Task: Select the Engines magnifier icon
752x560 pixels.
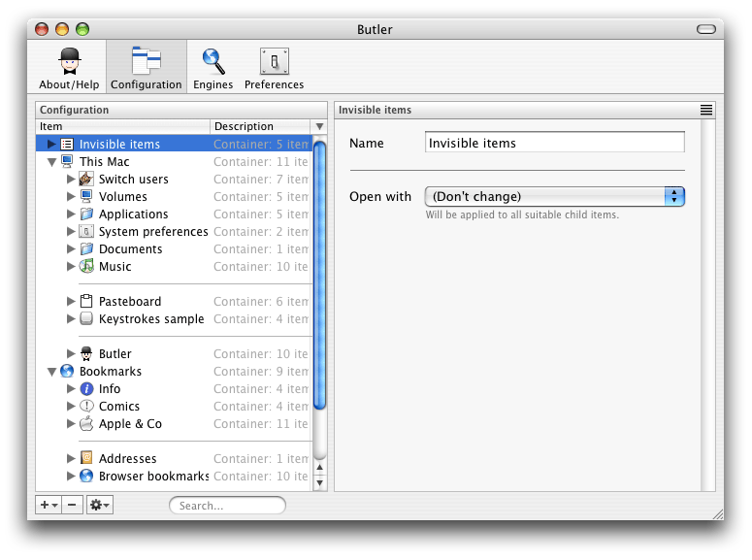Action: (213, 62)
